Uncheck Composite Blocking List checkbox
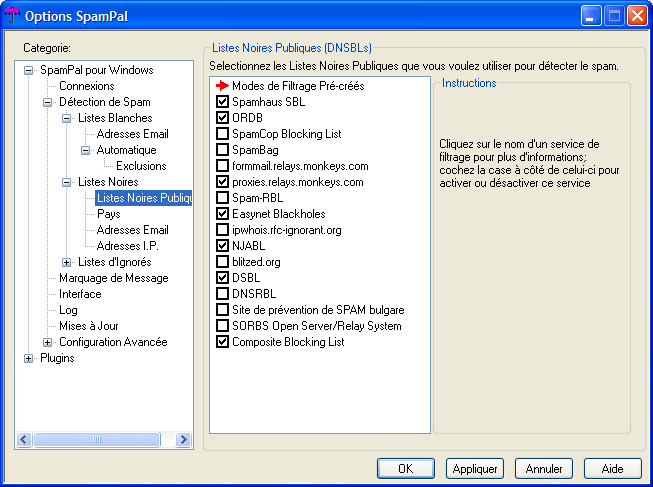653x487 pixels. point(222,342)
